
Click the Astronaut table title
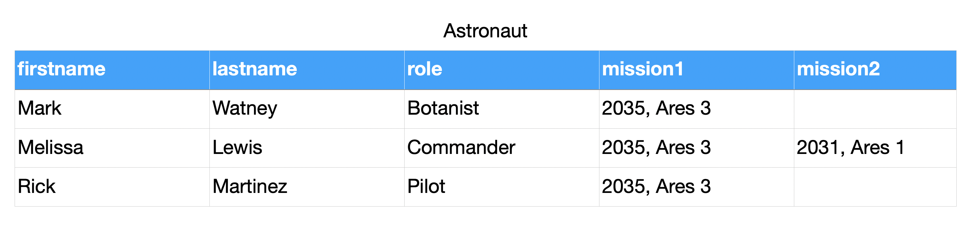point(485,31)
